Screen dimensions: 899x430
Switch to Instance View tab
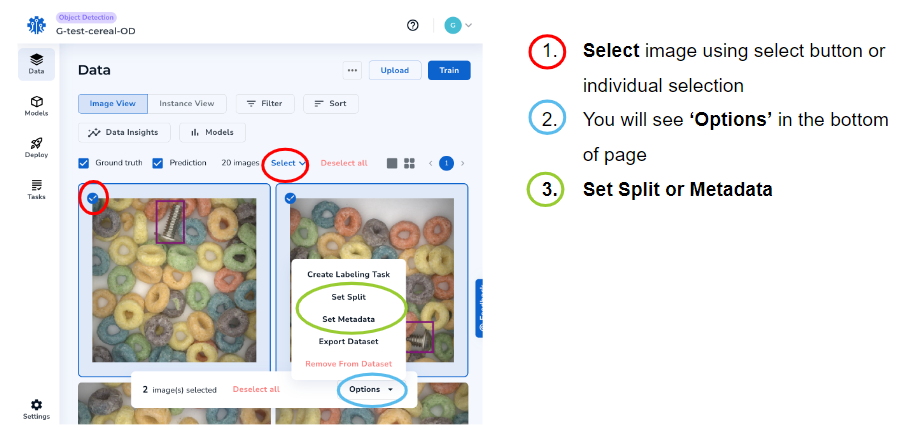click(x=187, y=104)
